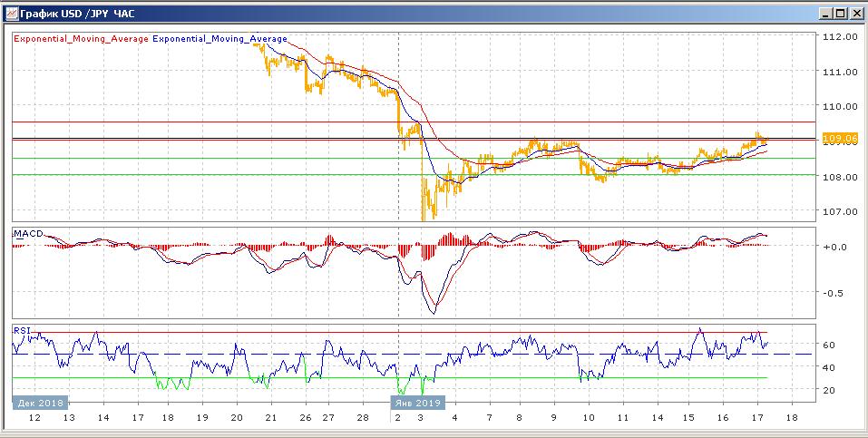
Task: Click date 18 at time axis end
Action: (x=791, y=418)
